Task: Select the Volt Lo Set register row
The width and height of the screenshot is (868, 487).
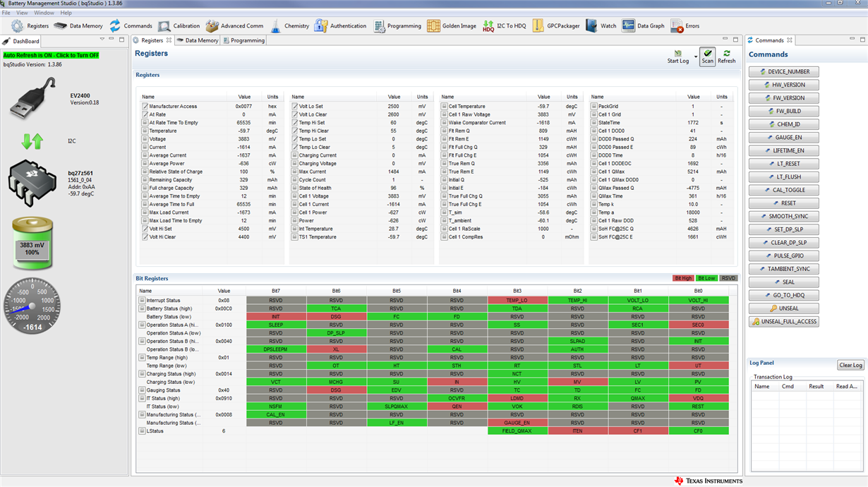Action: 361,107
